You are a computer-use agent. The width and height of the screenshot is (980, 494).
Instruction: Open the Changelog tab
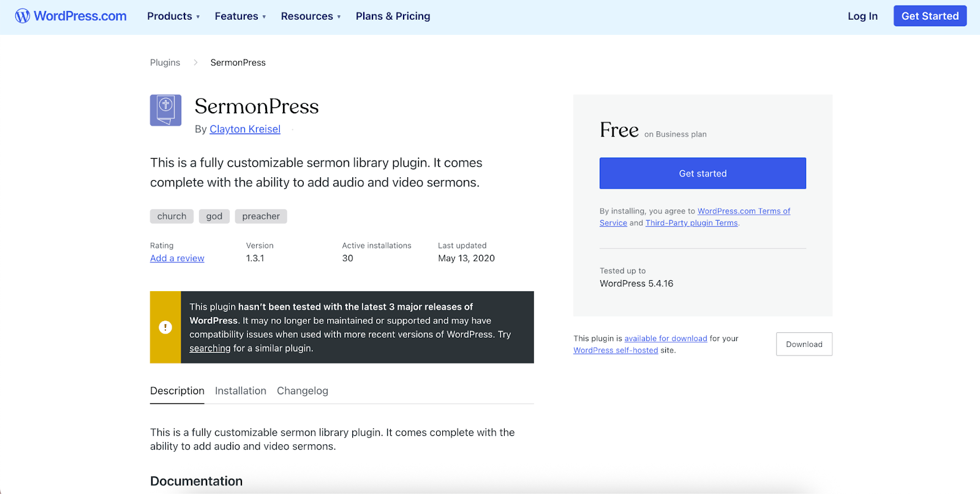point(302,391)
